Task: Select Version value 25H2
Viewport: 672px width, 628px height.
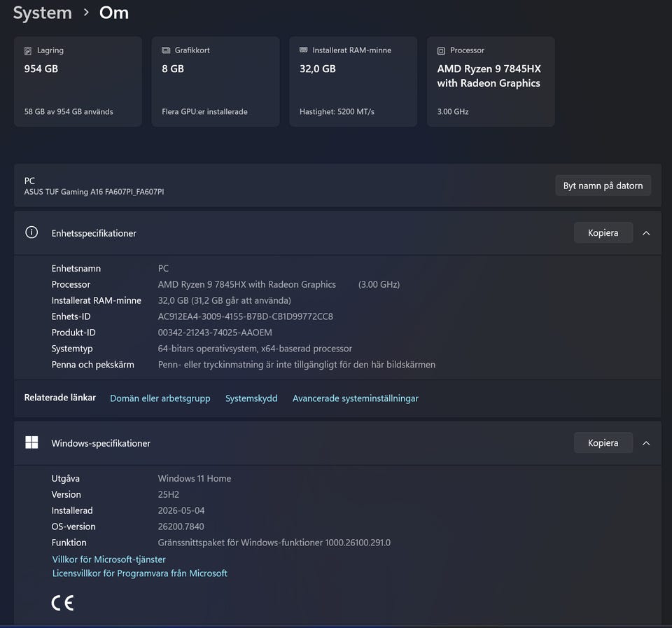Action: (x=169, y=494)
